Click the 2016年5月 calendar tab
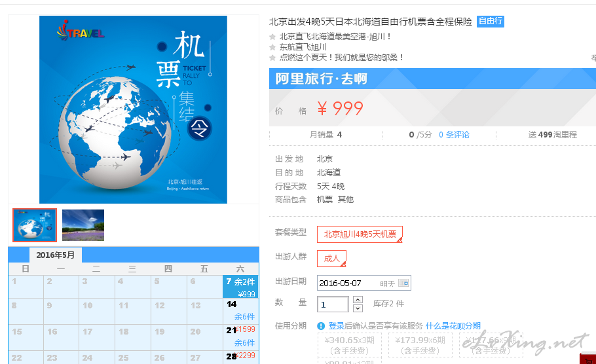Screen dimensions: 596x364 [x=56, y=255]
